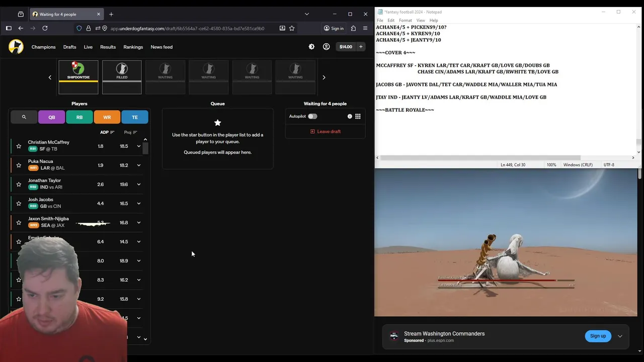Open Notepad View menu
Image resolution: width=644 pixels, height=362 pixels.
click(421, 21)
